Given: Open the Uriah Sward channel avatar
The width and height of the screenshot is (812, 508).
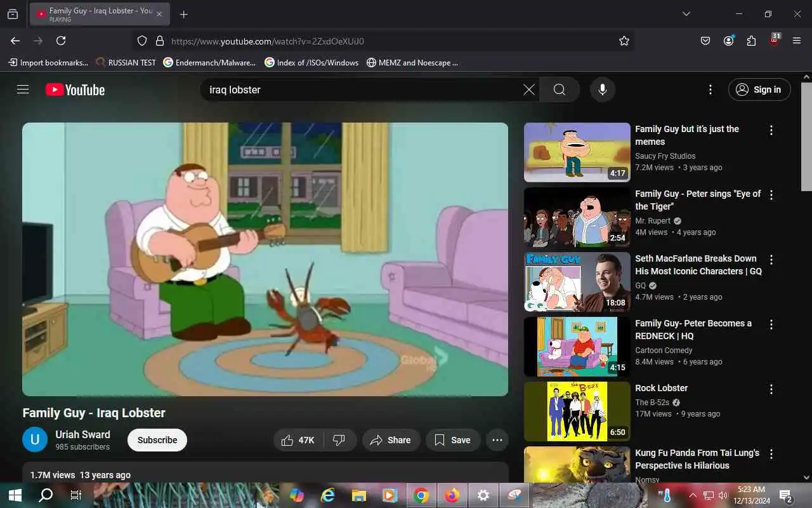Looking at the screenshot, I should point(35,439).
